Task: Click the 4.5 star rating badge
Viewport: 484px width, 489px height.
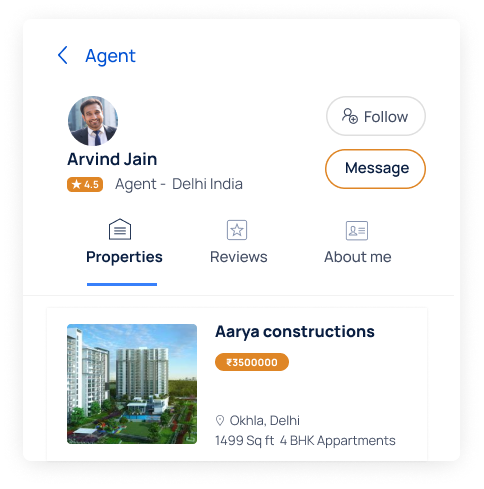Action: click(x=85, y=184)
